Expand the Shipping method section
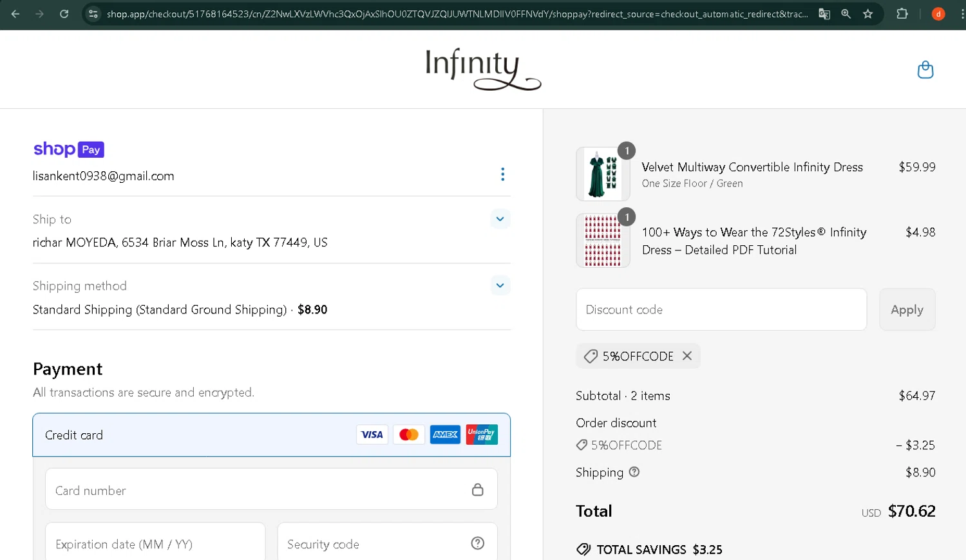Screen dimensions: 966x560 pyautogui.click(x=500, y=285)
